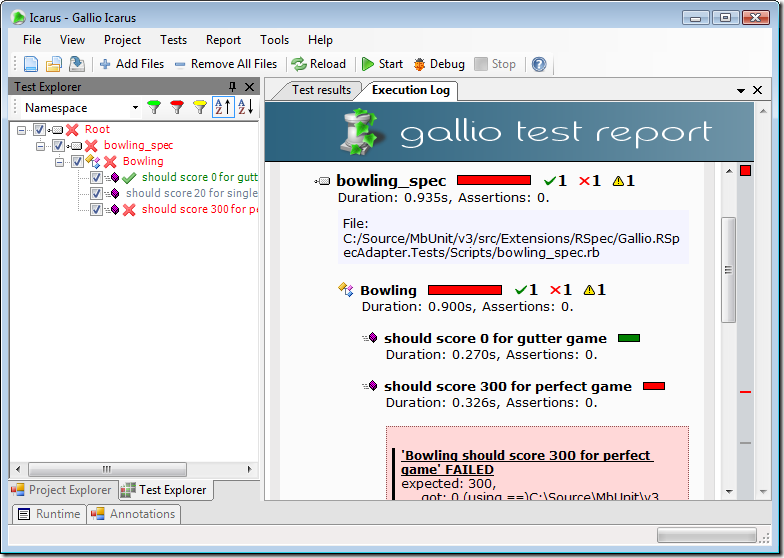The image size is (784, 558).
Task: Open the Namespace tree view dropdown
Action: (x=135, y=108)
